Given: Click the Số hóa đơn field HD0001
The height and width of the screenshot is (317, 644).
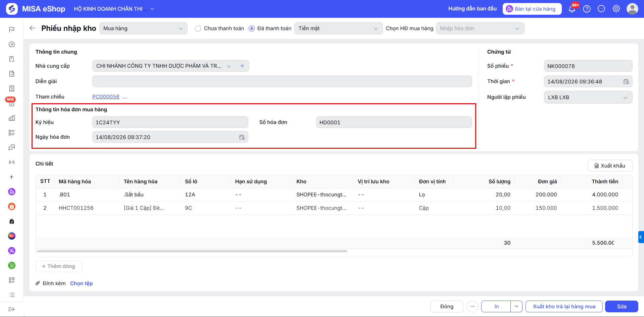Looking at the screenshot, I should (394, 122).
